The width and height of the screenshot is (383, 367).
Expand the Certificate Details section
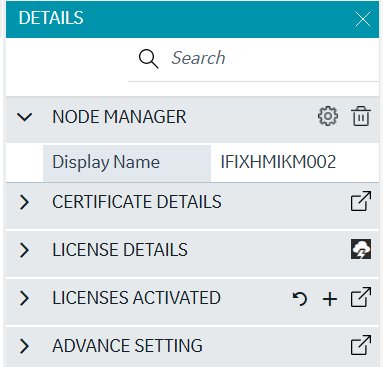pyautogui.click(x=24, y=202)
